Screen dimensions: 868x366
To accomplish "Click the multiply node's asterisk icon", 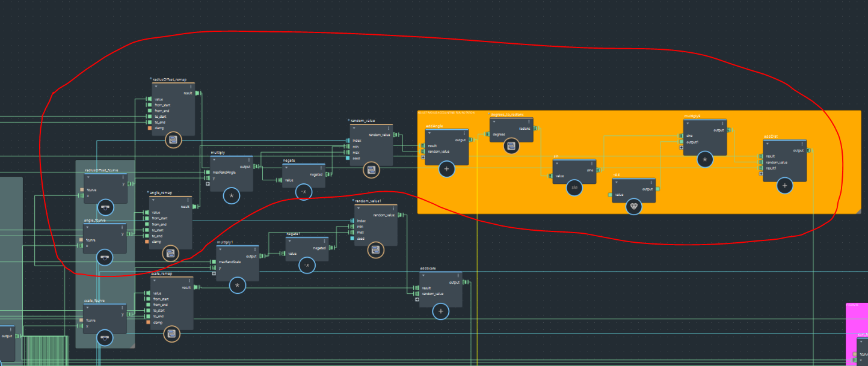I will [231, 195].
